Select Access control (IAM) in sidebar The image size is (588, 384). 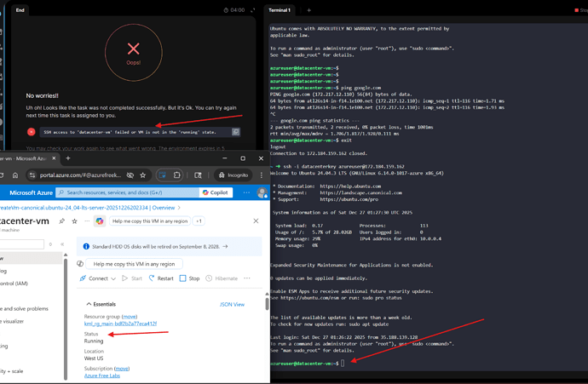coord(14,284)
